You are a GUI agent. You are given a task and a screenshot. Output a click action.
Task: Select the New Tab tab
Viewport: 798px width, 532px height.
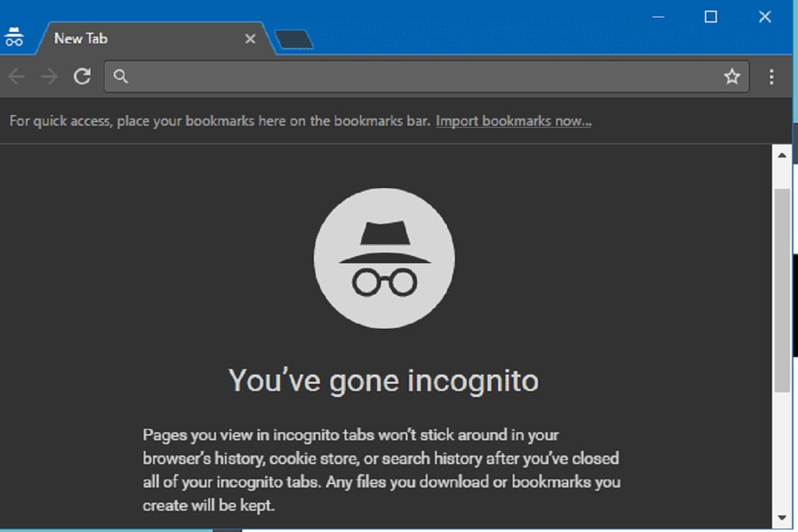tap(154, 39)
